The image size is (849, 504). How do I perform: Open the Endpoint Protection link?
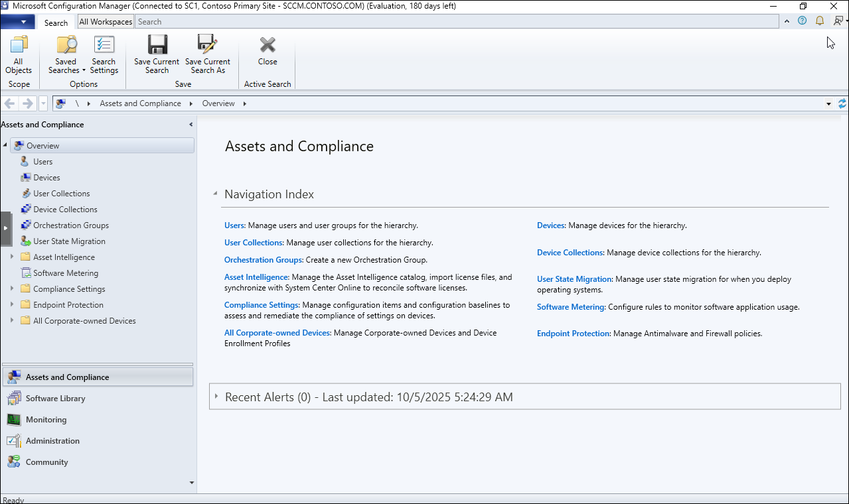coord(573,334)
